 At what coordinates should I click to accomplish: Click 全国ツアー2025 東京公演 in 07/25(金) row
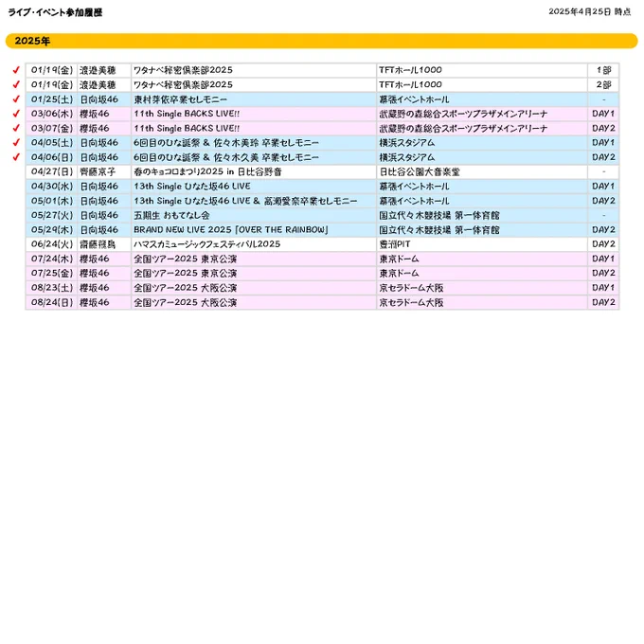(x=185, y=273)
